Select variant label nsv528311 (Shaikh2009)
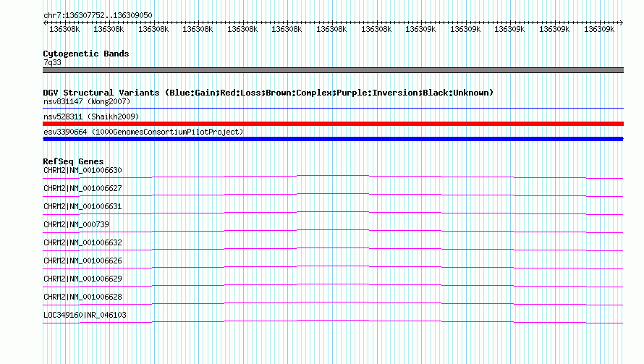This screenshot has width=644, height=364. coord(91,117)
